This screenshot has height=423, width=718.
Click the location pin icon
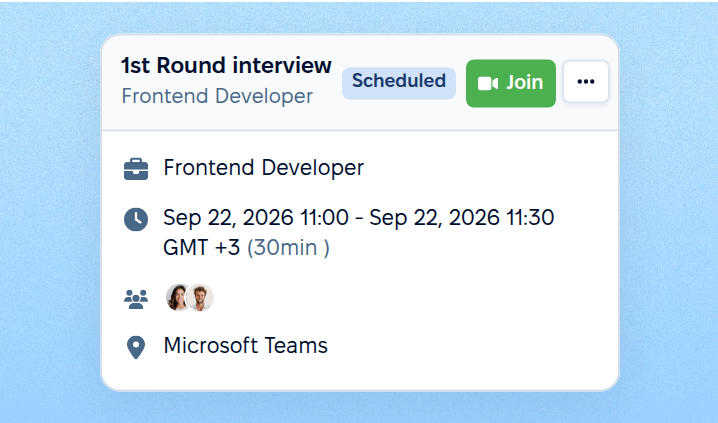pos(136,347)
